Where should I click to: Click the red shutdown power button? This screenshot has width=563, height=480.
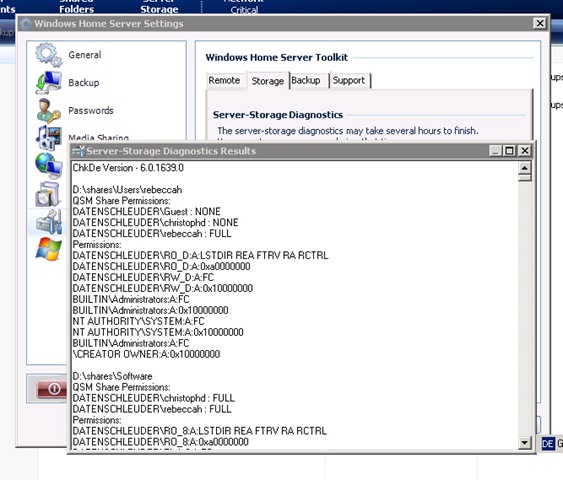tap(52, 388)
